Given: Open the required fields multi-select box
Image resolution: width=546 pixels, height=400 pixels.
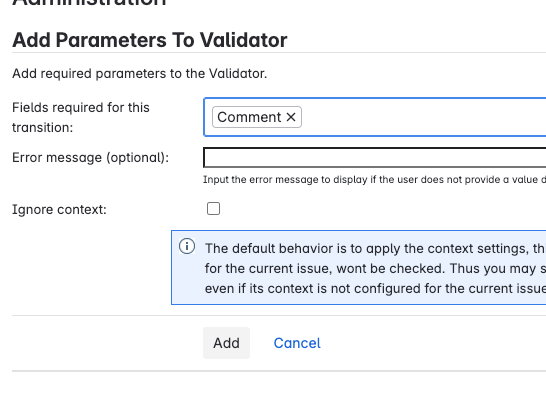Looking at the screenshot, I should [x=375, y=117].
